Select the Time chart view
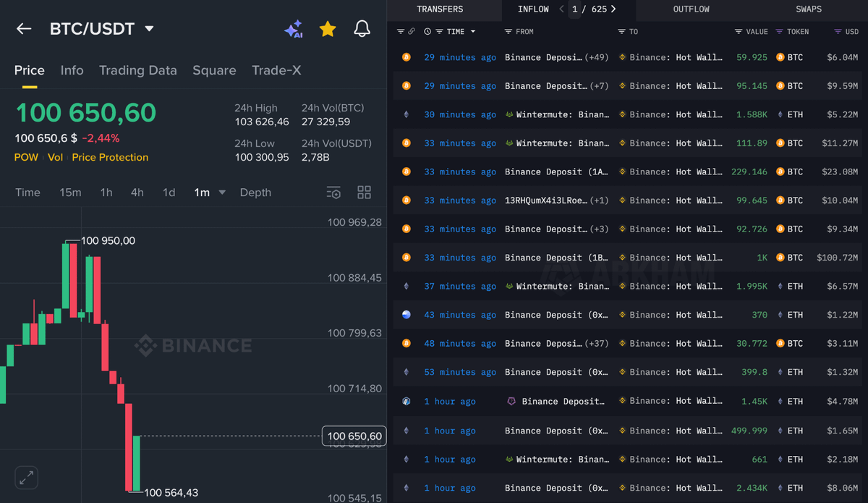868x503 pixels. pos(28,193)
